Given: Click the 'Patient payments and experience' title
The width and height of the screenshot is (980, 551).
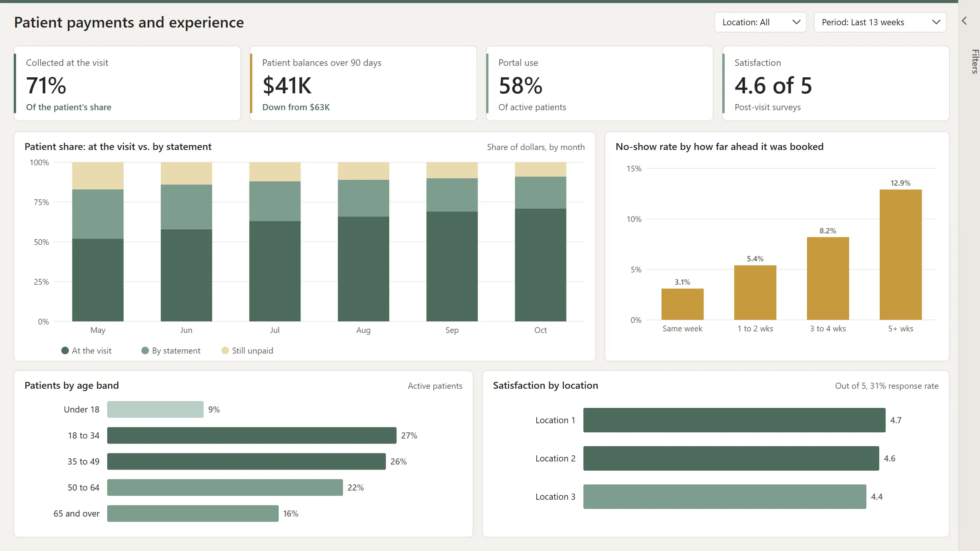Looking at the screenshot, I should [129, 22].
